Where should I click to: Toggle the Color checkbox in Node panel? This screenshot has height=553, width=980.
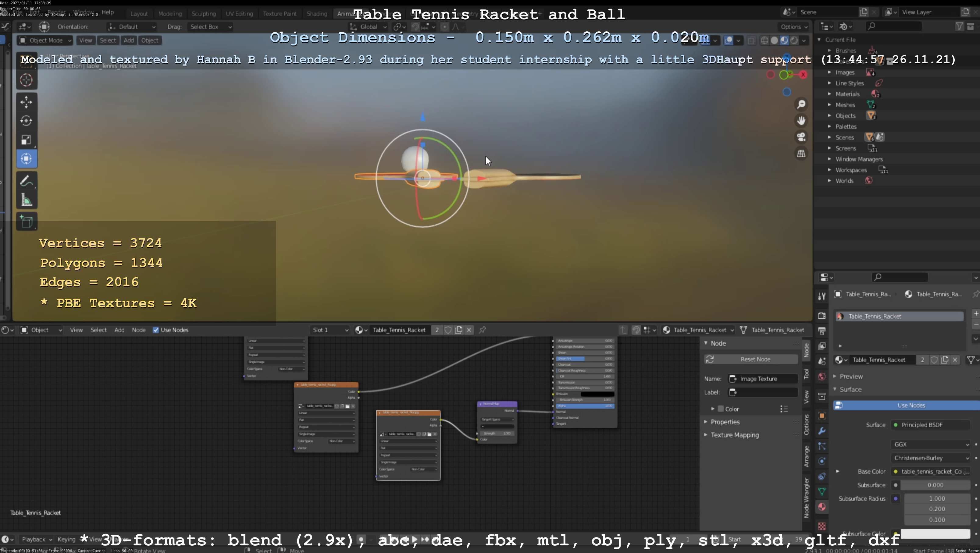click(x=721, y=409)
